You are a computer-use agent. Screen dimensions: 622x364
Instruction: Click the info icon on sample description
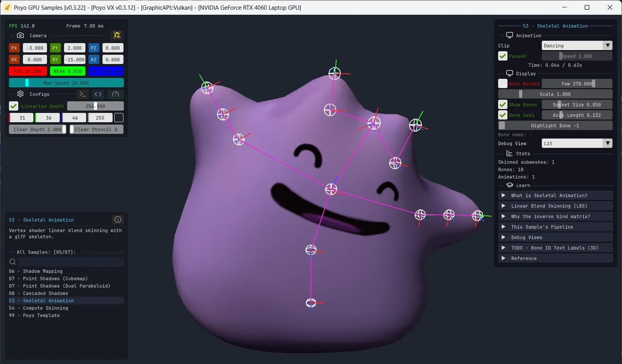(118, 220)
